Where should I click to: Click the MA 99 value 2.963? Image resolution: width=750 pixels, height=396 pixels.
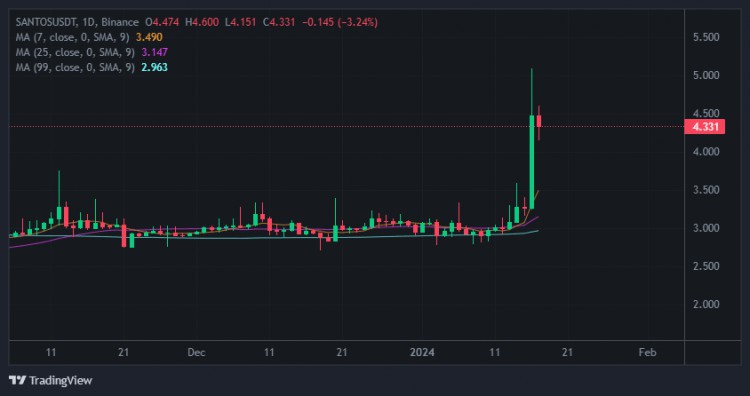[x=154, y=67]
